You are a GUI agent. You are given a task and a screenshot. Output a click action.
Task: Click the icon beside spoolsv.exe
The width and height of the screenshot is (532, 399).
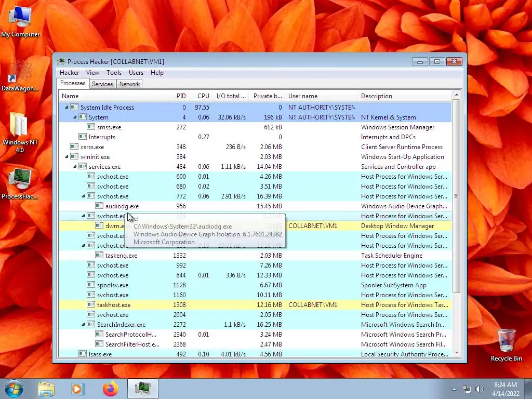pos(90,285)
